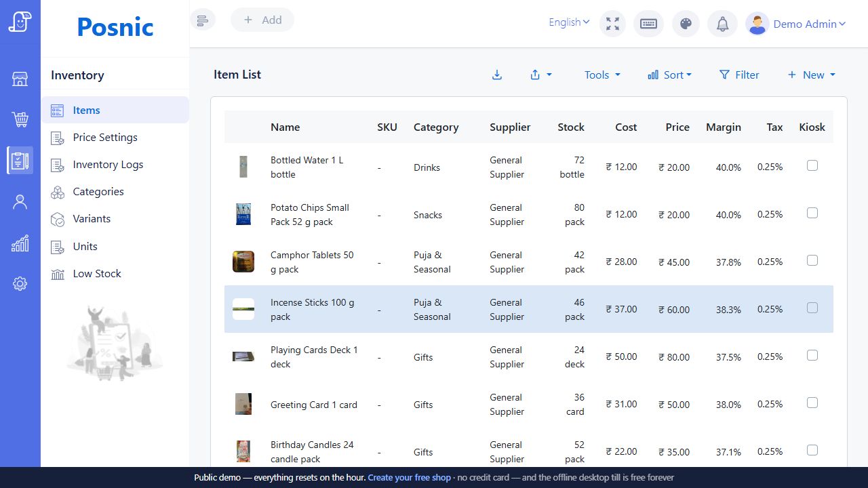The width and height of the screenshot is (868, 488).
Task: Click the Units menu icon
Action: pos(58,247)
